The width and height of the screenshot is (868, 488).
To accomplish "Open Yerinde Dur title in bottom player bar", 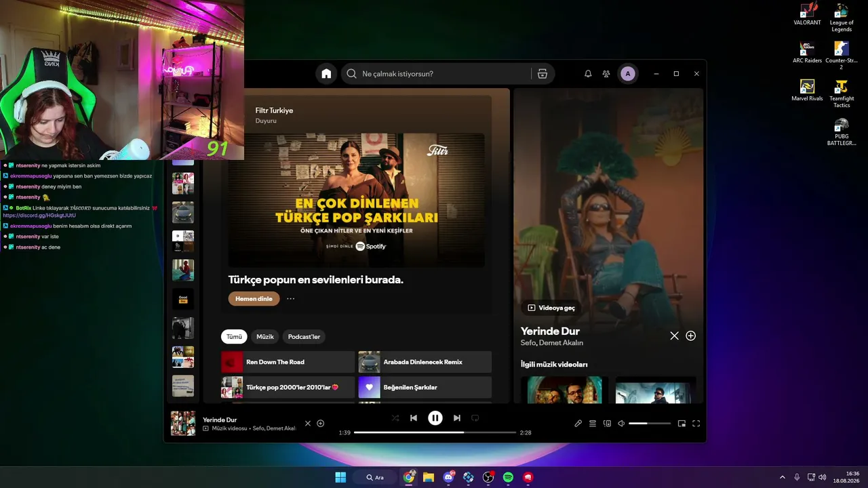I will click(x=220, y=420).
